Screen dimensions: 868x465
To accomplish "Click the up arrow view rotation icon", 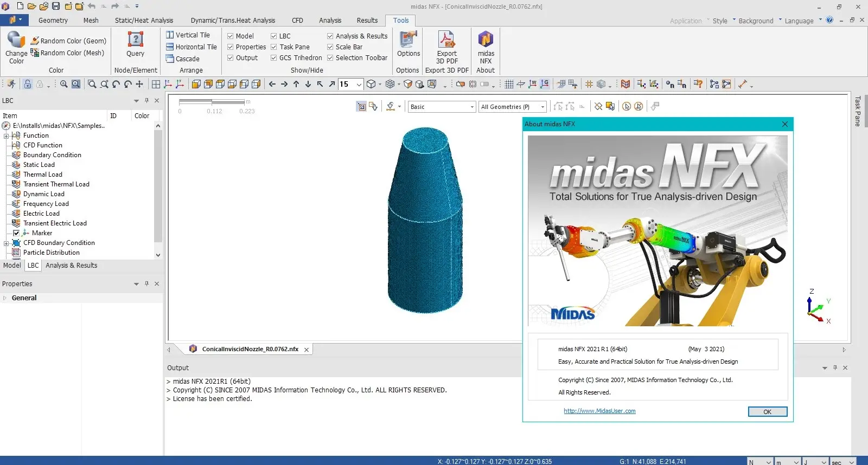I will [296, 84].
